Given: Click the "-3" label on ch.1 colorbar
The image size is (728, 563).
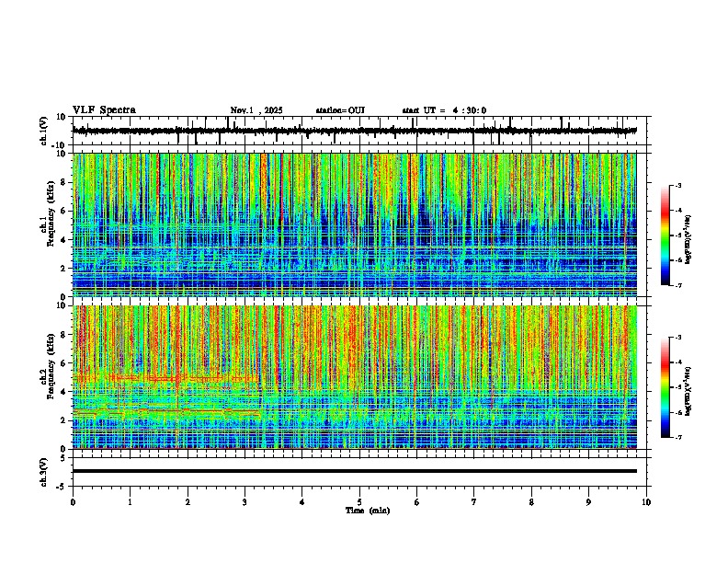Looking at the screenshot, I should click(677, 185).
